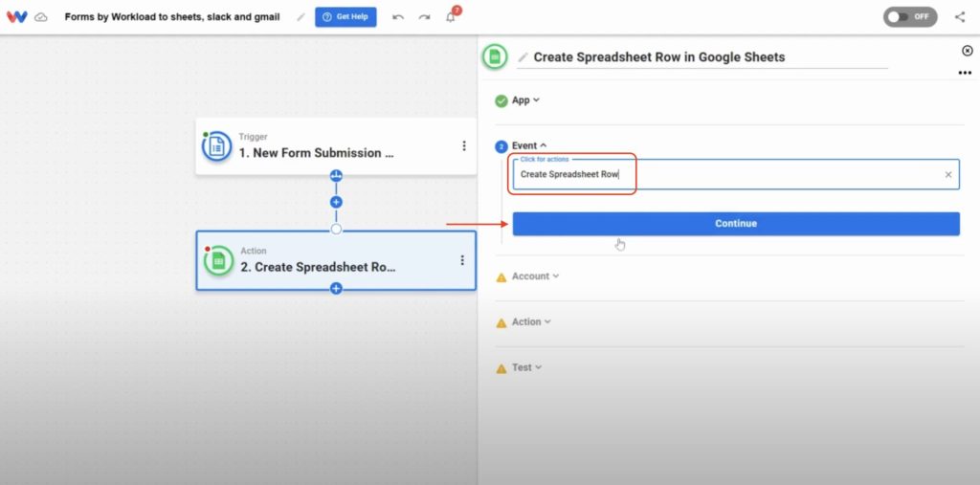980x485 pixels.
Task: Click the warning icon beside Action
Action: tap(501, 323)
